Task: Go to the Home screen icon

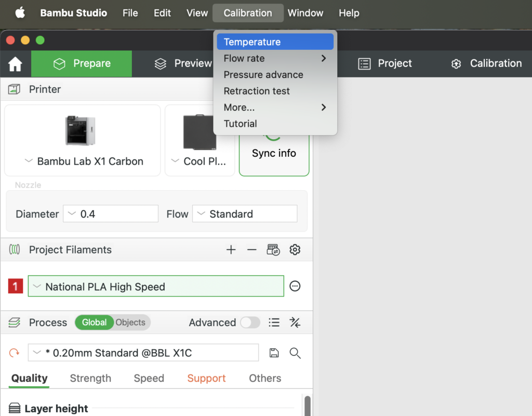Action: point(15,64)
